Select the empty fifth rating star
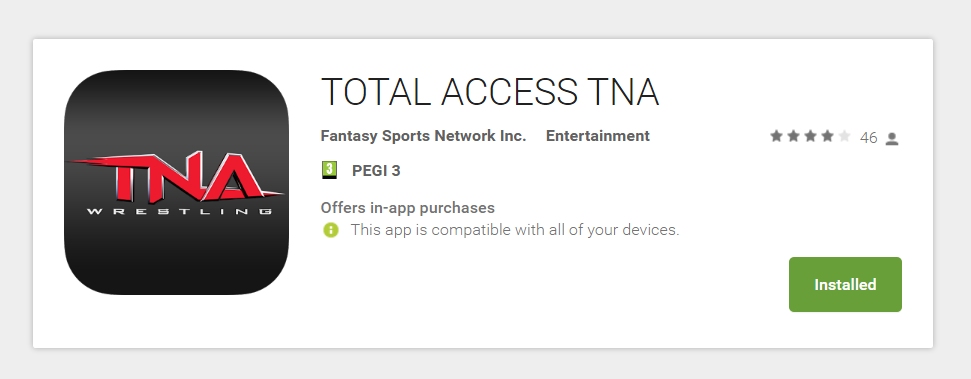 pyautogui.click(x=844, y=136)
